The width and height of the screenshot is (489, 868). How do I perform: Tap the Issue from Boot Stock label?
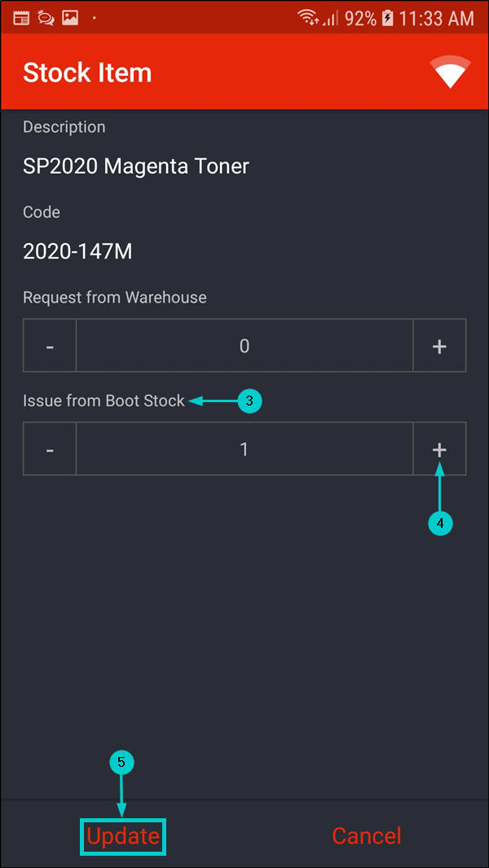(x=104, y=401)
